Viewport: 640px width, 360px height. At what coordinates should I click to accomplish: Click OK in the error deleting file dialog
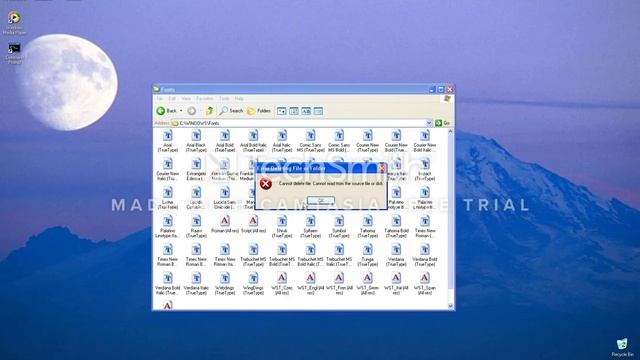321,200
